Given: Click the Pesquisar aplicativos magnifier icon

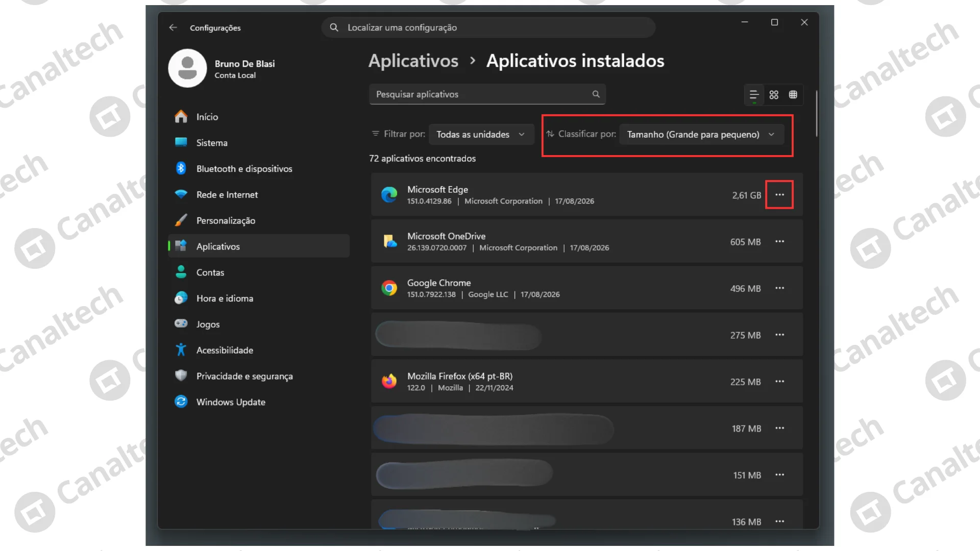Looking at the screenshot, I should coord(596,94).
